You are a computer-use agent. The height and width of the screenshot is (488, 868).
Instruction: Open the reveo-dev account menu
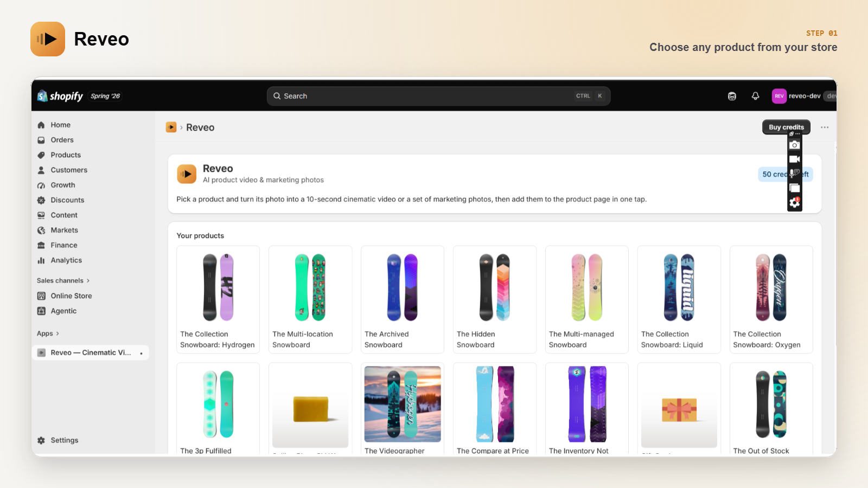(804, 96)
